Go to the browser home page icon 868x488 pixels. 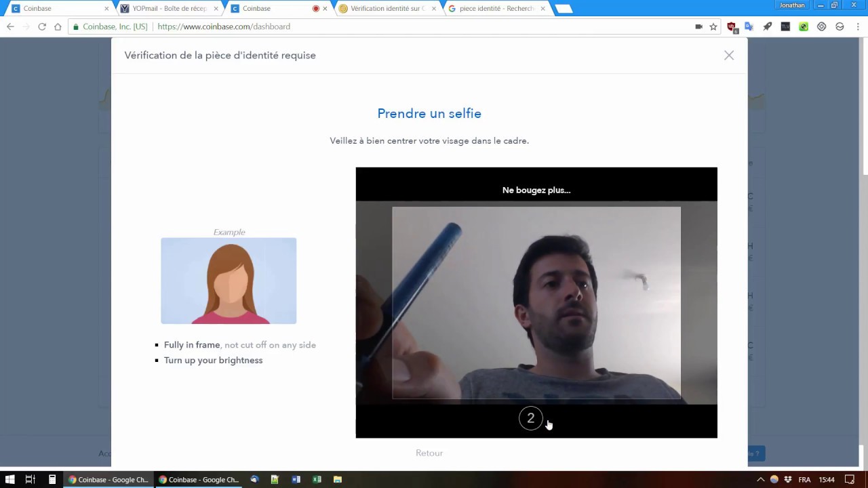[58, 26]
